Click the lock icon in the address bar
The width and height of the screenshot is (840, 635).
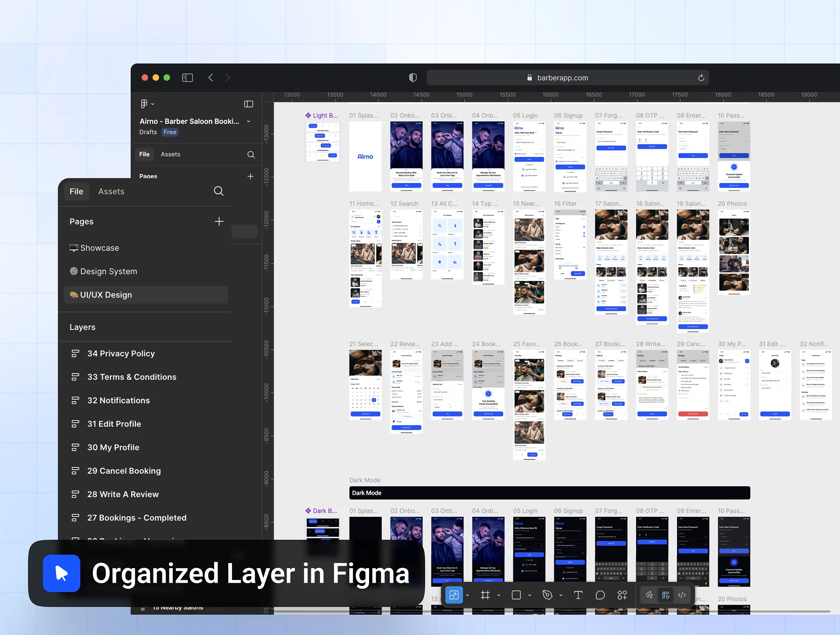(x=530, y=78)
